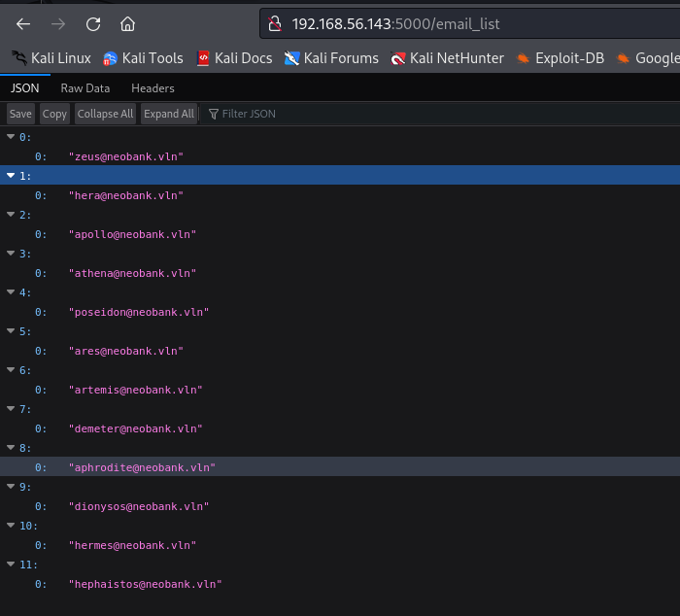The height and width of the screenshot is (616, 680).
Task: Open the Kali NetHunter bookmark
Action: point(447,58)
